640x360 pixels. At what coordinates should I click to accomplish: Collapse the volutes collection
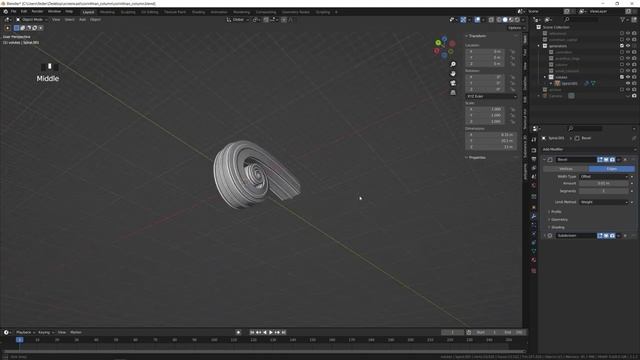tap(545, 77)
